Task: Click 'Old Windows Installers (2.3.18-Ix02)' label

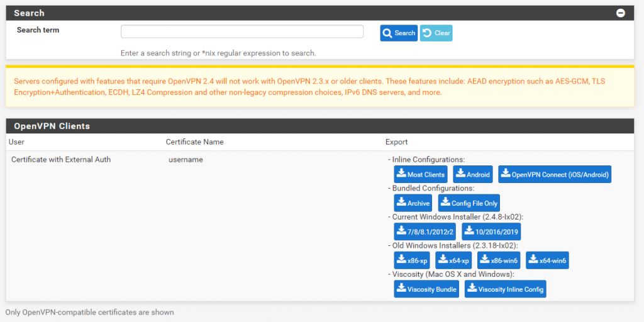Action: click(453, 246)
